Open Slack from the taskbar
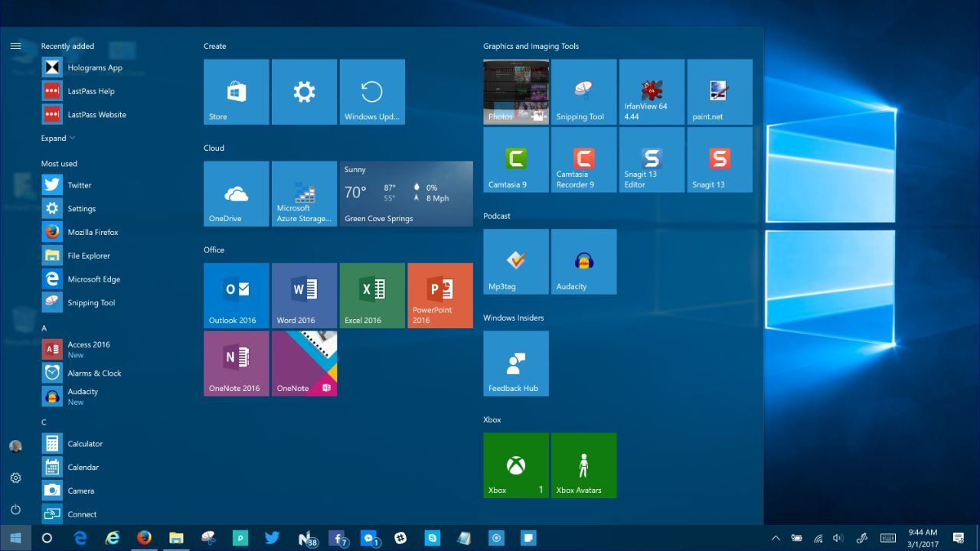 (x=400, y=538)
